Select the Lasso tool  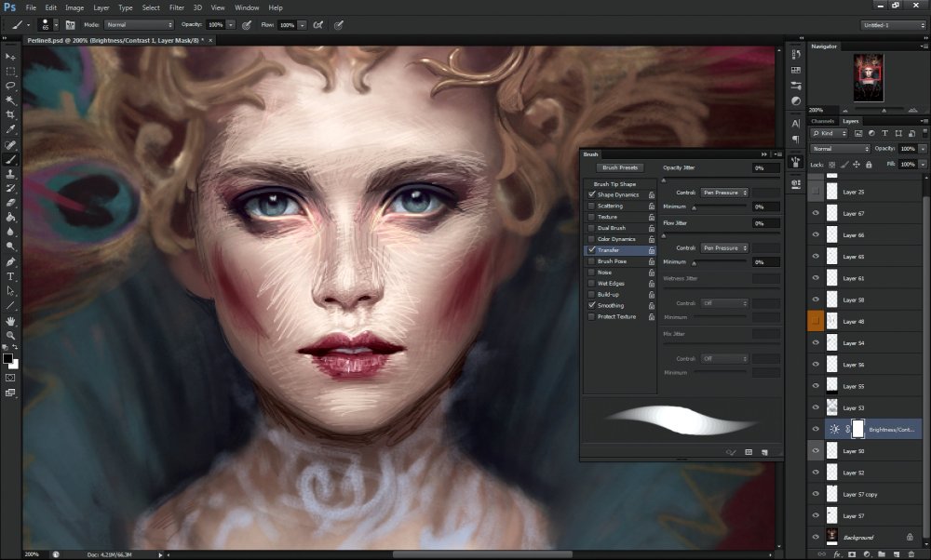10,86
